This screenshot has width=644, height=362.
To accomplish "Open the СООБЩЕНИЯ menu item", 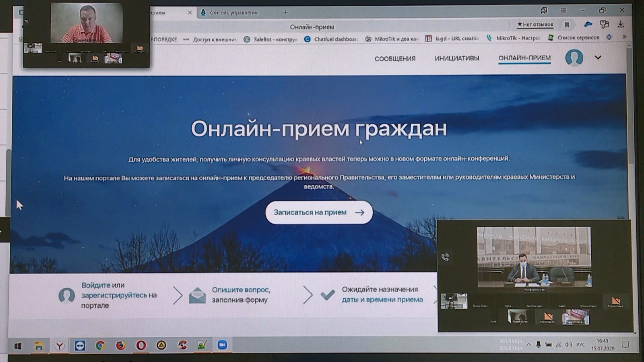I will click(395, 59).
